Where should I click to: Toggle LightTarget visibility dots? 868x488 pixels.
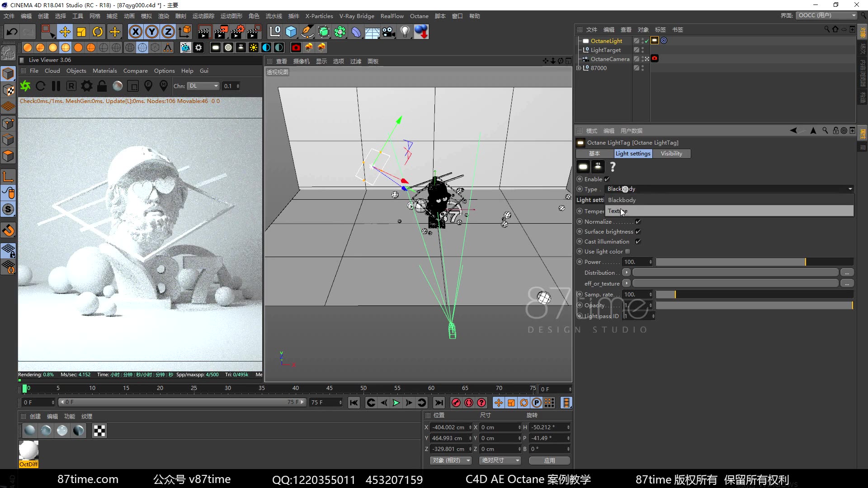(x=642, y=50)
